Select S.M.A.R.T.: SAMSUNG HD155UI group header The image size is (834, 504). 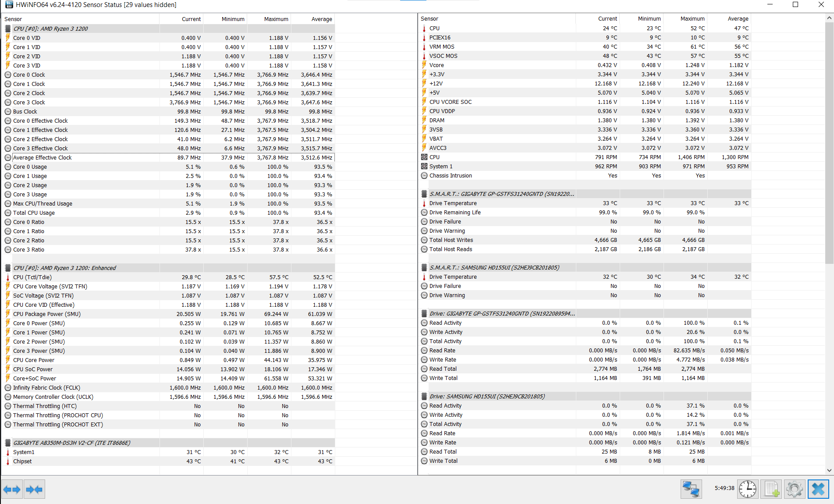[x=494, y=267]
